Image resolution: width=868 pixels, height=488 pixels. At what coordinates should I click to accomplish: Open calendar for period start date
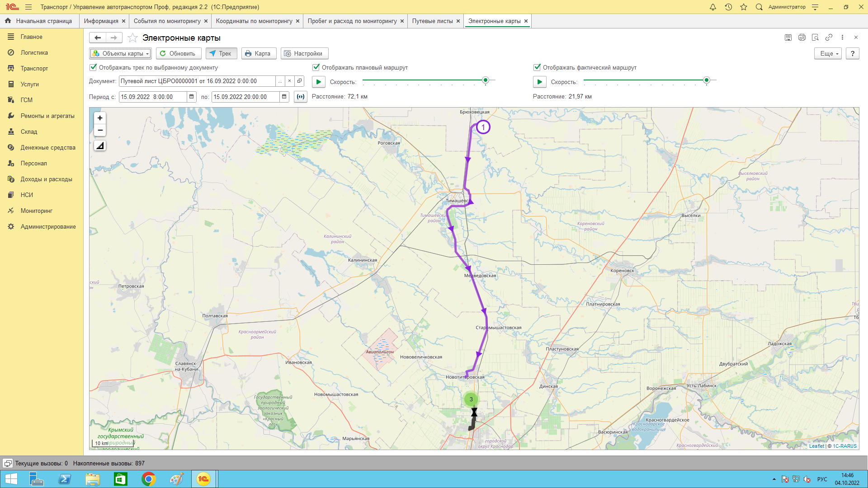point(192,97)
